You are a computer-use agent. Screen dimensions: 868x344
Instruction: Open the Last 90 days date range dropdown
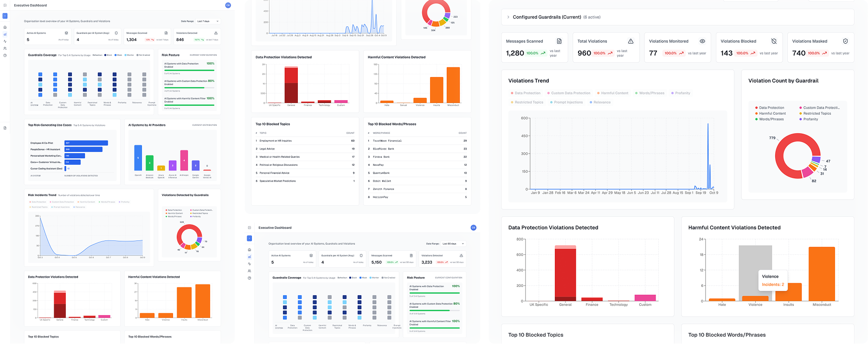pos(453,244)
